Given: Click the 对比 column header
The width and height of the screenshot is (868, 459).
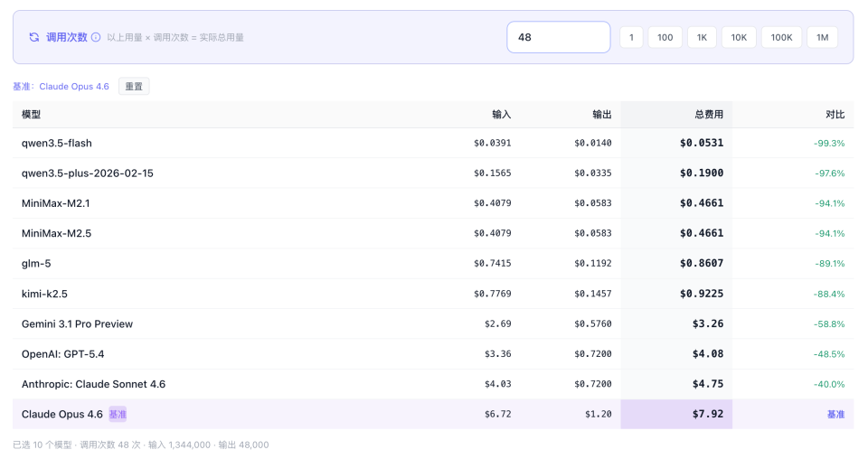Looking at the screenshot, I should coord(835,115).
